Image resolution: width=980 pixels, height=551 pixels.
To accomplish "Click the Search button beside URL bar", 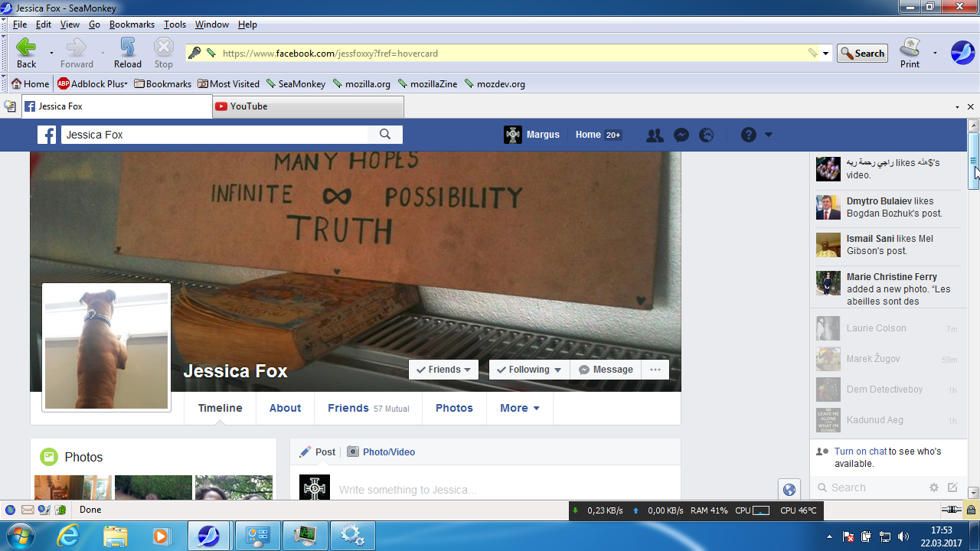I will tap(862, 54).
